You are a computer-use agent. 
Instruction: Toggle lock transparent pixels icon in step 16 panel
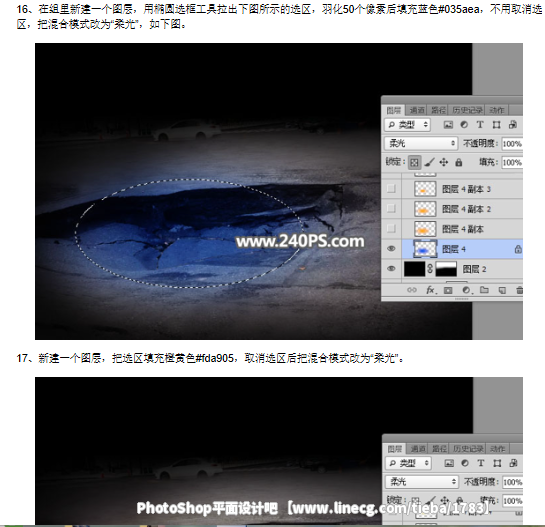pos(414,162)
